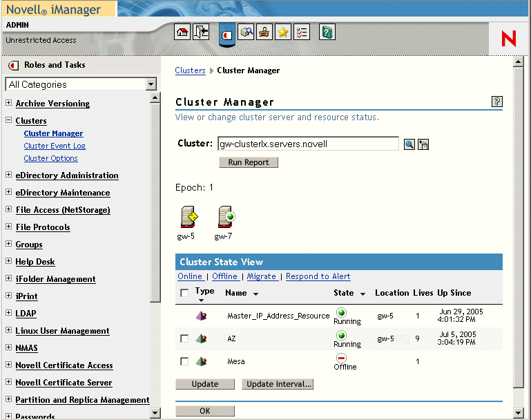531x420 pixels.
Task: Sort by the Name column arrow
Action: point(255,294)
